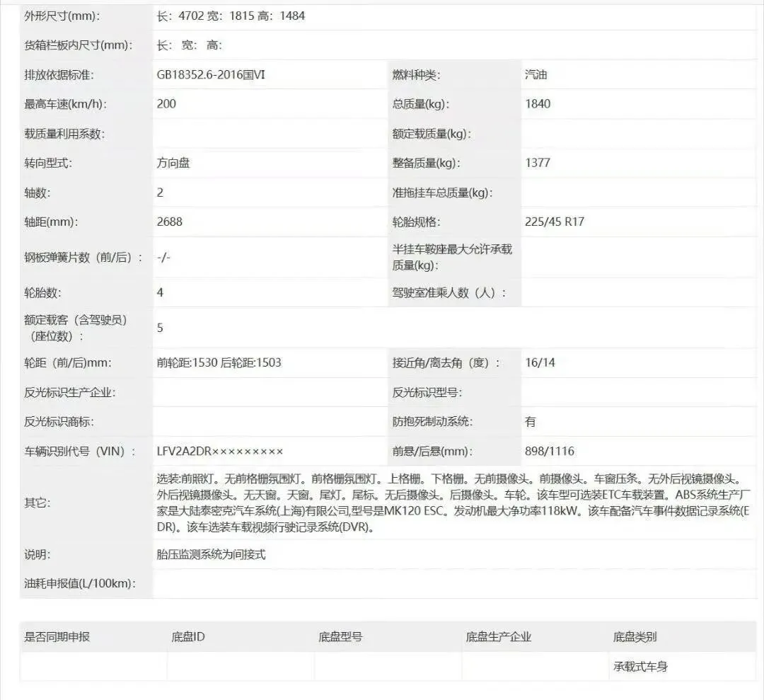The width and height of the screenshot is (764, 700).
Task: Click the 反光标识型号 label
Action: point(427,392)
